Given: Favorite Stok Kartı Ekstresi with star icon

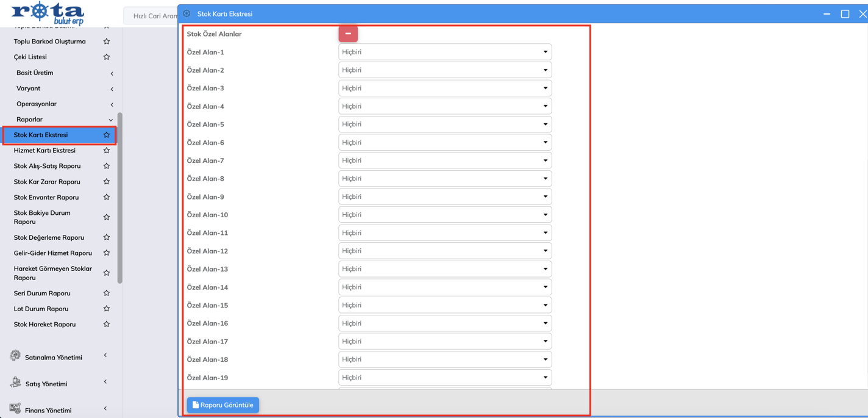Looking at the screenshot, I should pos(107,135).
